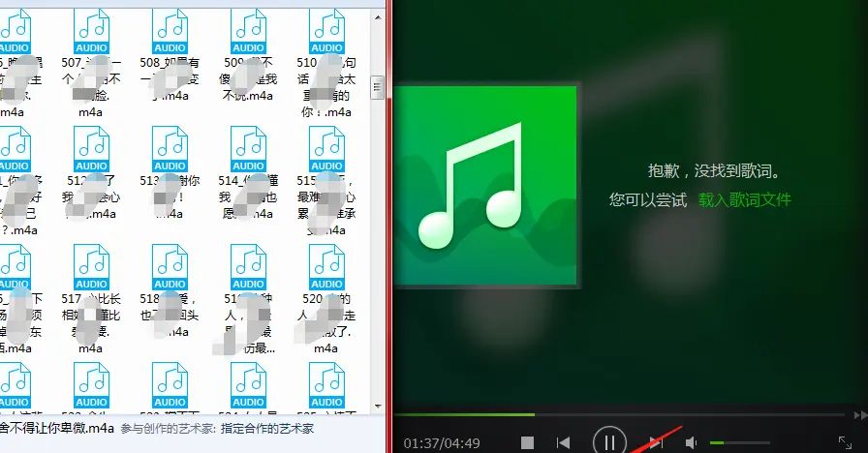Screen dimensions: 868x453
Task: Select the audio file numbered 515
Action: point(326,181)
